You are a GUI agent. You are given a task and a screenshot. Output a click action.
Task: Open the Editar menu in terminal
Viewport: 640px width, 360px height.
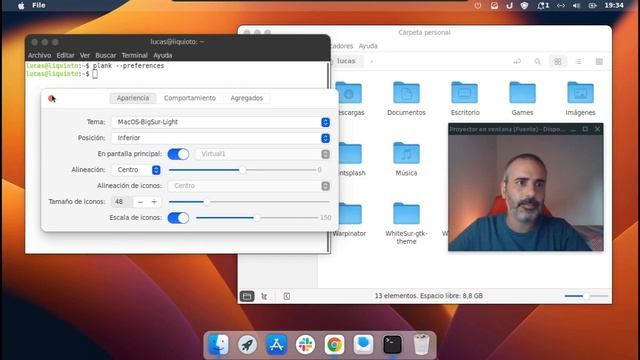click(65, 55)
